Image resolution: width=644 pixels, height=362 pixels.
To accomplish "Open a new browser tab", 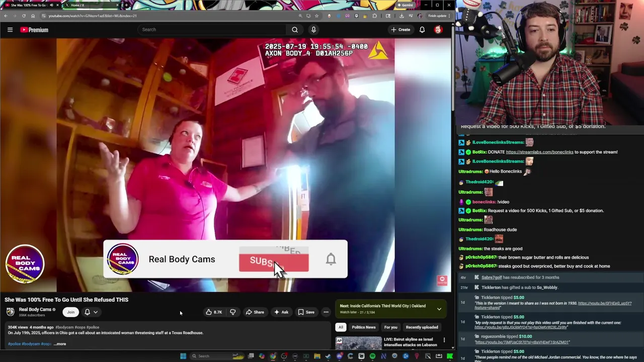I will coord(126,5).
